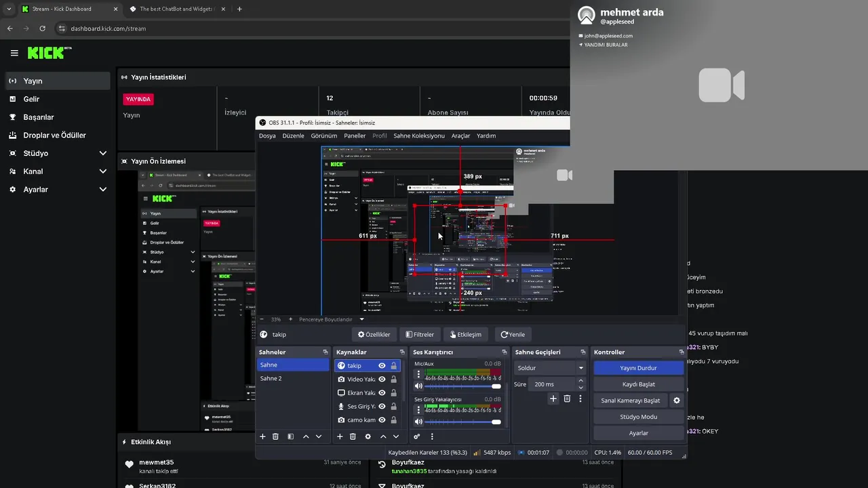Add a new scene with plus icon
The image size is (868, 488).
[262, 436]
